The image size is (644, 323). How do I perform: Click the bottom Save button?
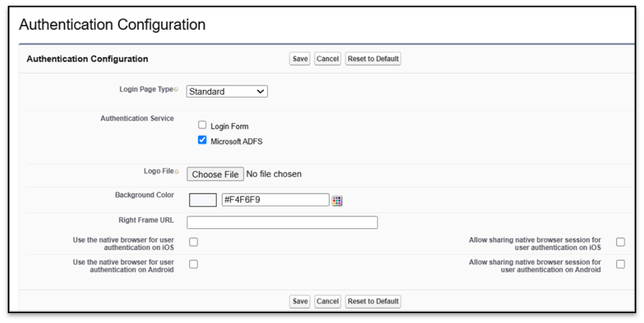(300, 301)
